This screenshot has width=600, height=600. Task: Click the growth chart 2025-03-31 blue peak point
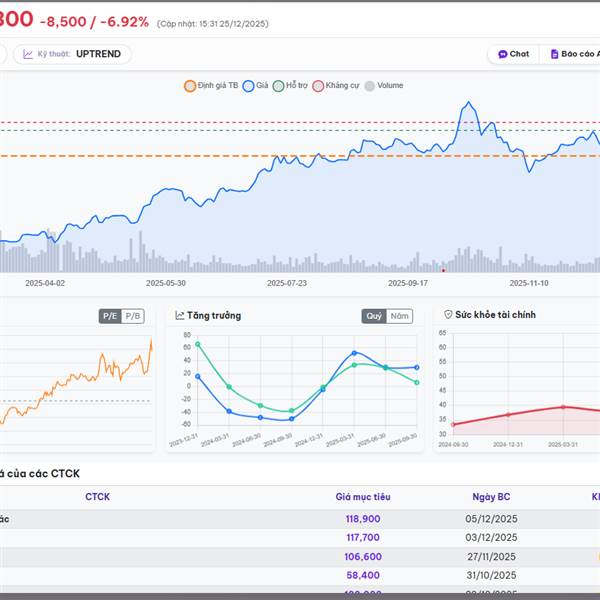tap(354, 353)
